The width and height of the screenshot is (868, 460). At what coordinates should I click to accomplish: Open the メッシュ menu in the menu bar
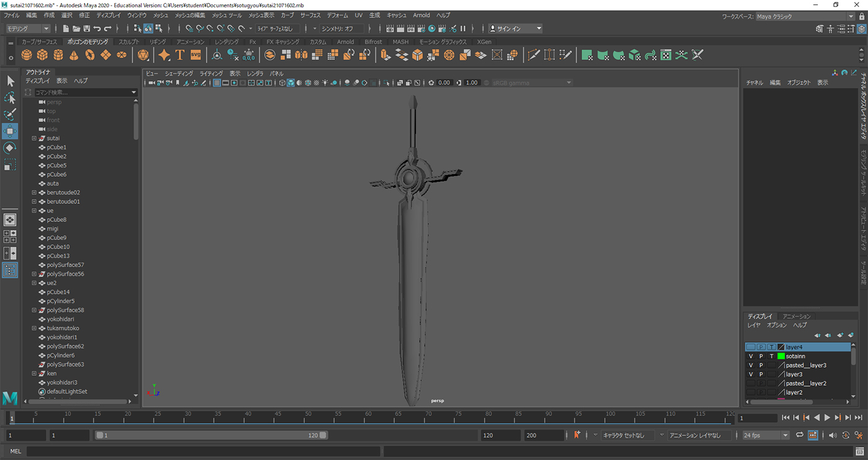point(161,15)
